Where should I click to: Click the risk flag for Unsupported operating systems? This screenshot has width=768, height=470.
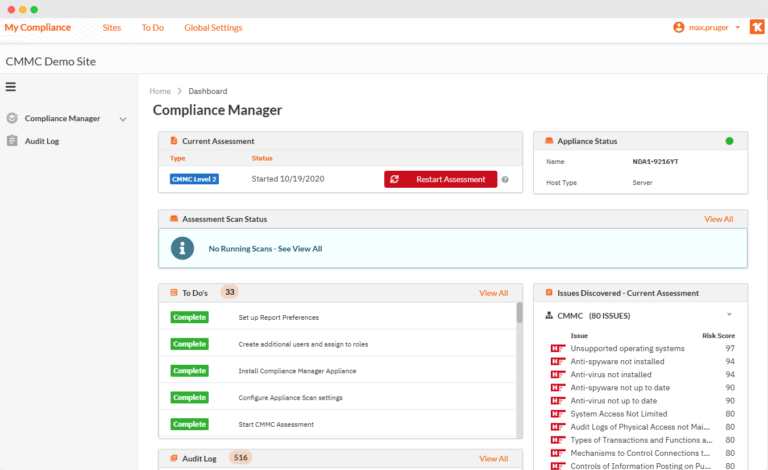click(x=557, y=348)
